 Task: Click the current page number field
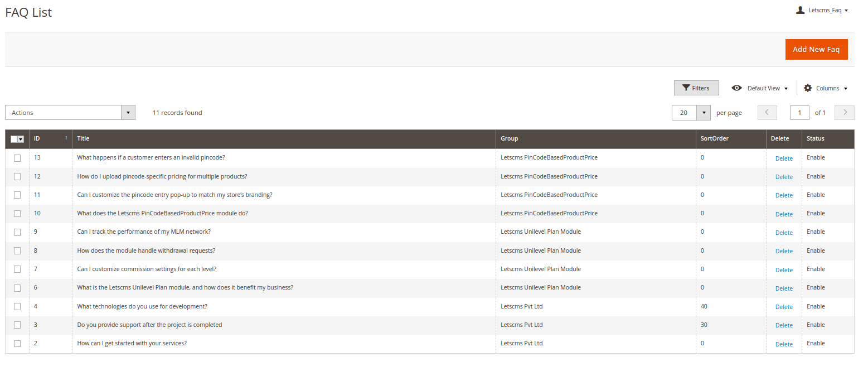click(x=799, y=113)
